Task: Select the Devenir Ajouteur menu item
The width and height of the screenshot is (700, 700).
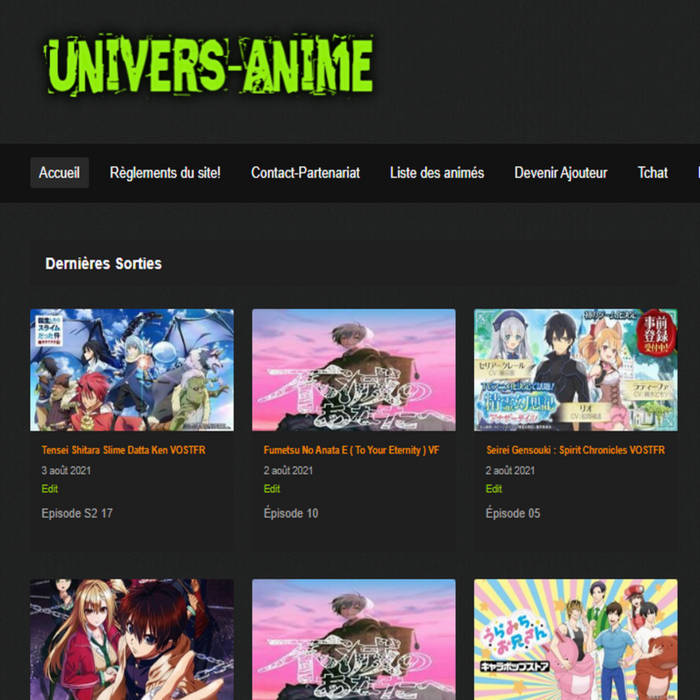Action: pos(560,173)
